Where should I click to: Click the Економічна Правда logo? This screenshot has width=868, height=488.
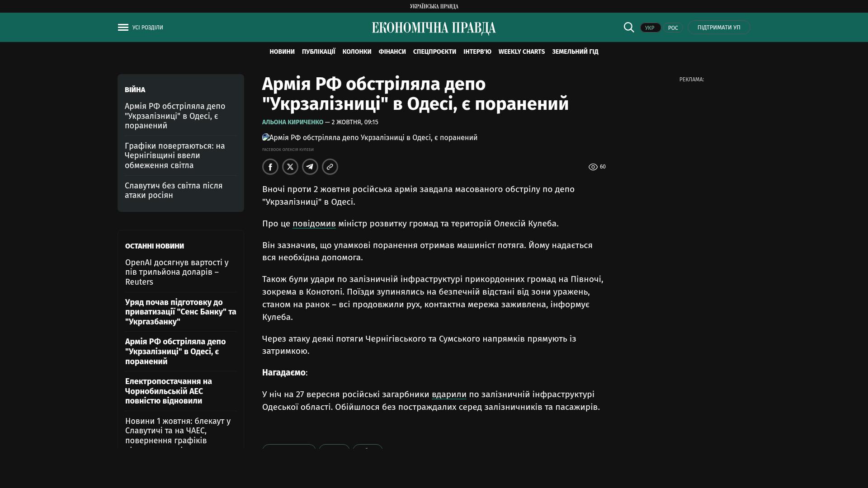(x=434, y=28)
